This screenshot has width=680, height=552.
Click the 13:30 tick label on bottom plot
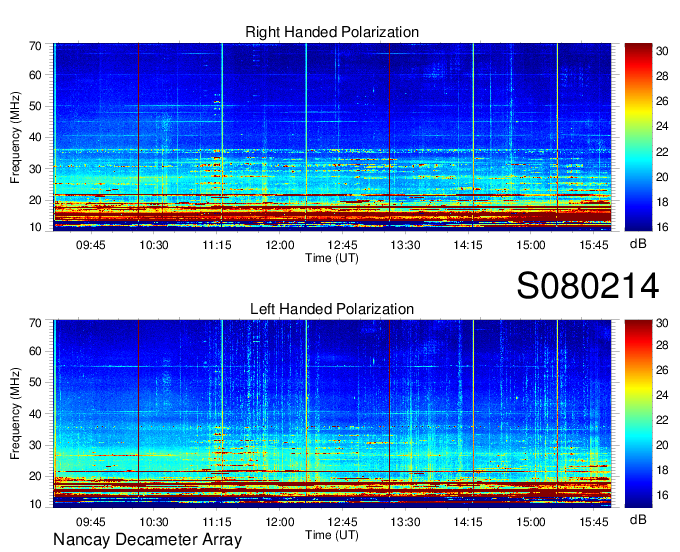pyautogui.click(x=405, y=522)
